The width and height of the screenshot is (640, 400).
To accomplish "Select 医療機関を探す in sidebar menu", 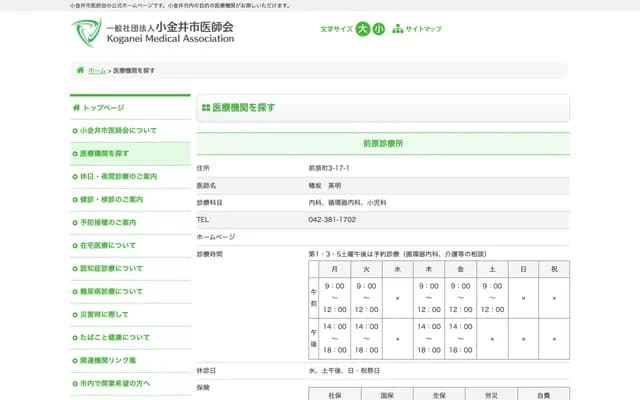I will tap(105, 153).
